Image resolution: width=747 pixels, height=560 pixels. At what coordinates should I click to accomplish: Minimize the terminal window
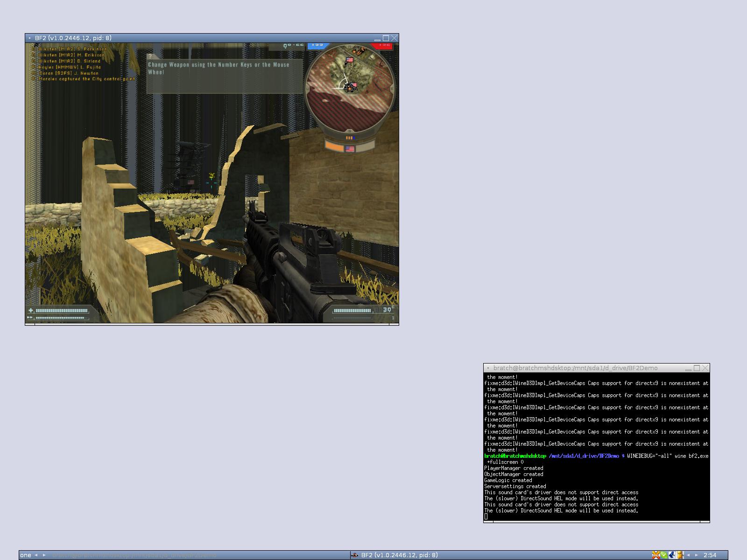(x=688, y=368)
